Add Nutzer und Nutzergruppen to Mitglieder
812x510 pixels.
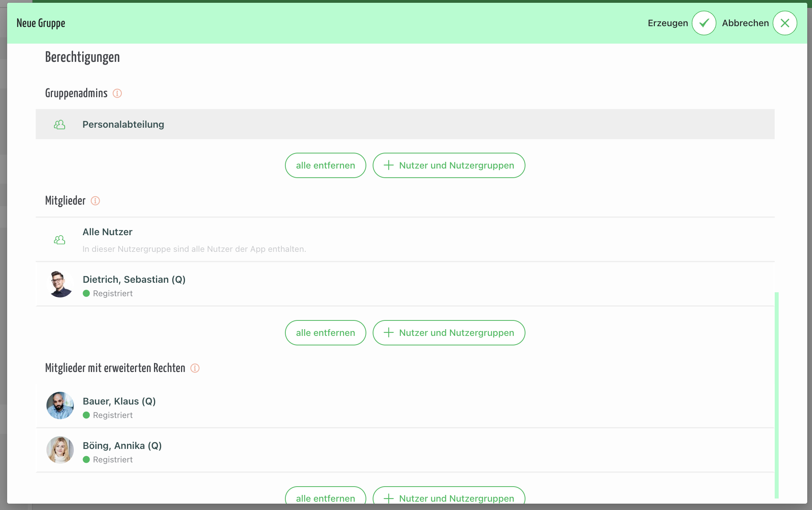pyautogui.click(x=449, y=333)
